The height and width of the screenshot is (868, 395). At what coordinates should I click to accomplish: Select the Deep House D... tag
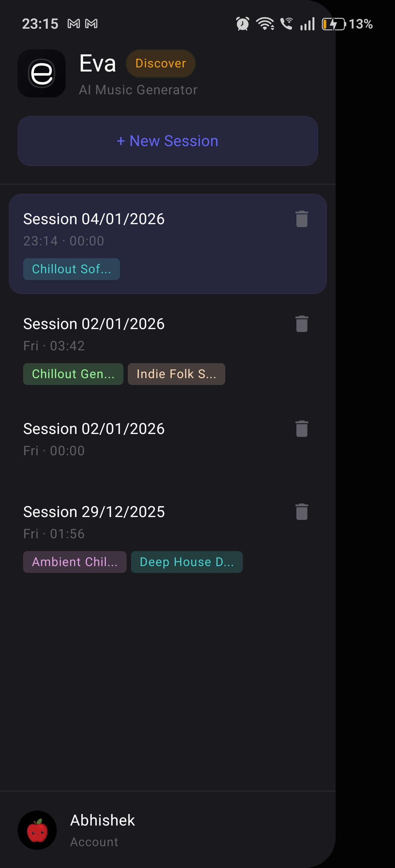[187, 562]
